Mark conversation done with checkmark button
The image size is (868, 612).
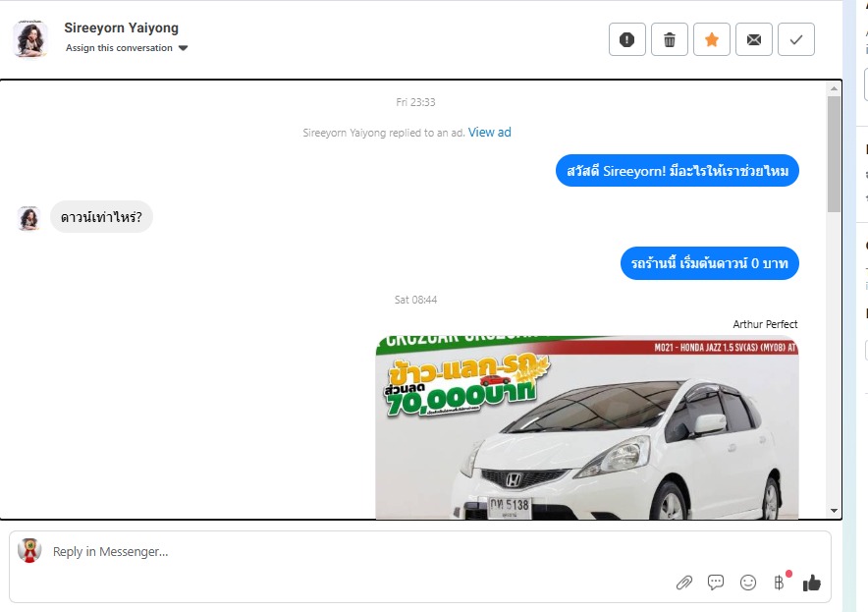click(795, 39)
